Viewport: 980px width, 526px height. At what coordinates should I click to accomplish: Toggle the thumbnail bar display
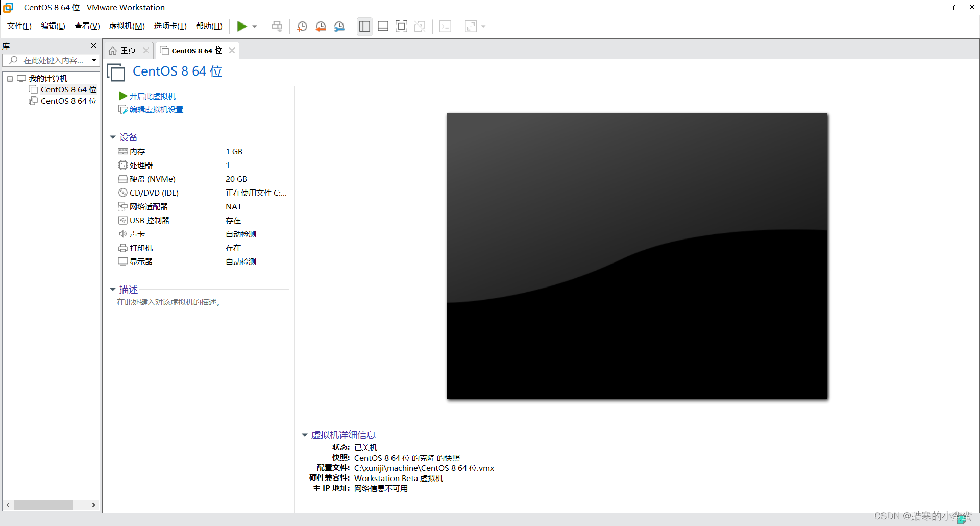pyautogui.click(x=383, y=26)
